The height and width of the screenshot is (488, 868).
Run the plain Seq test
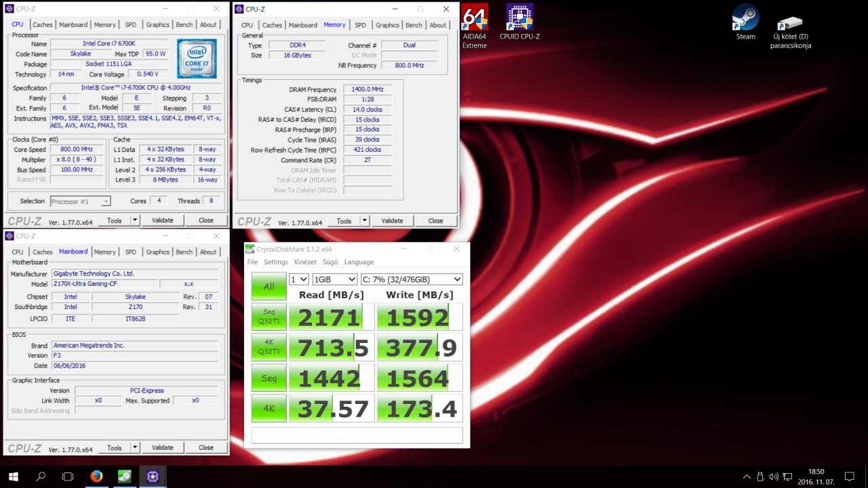click(x=269, y=378)
